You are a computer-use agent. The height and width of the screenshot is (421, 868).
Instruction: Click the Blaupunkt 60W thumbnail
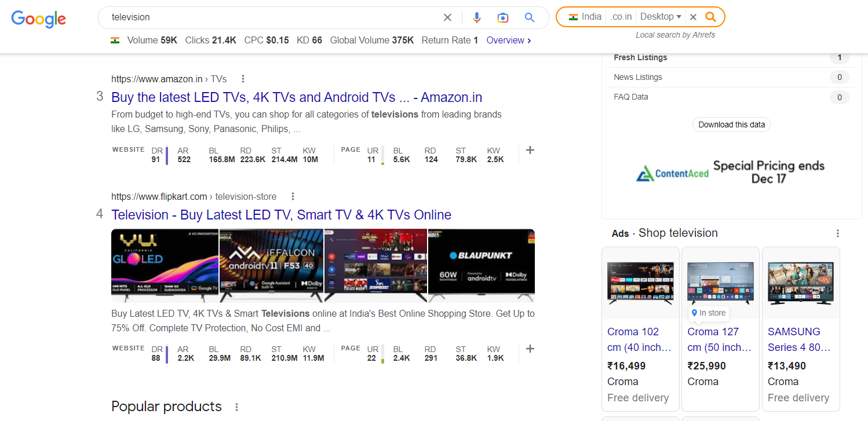coord(482,266)
